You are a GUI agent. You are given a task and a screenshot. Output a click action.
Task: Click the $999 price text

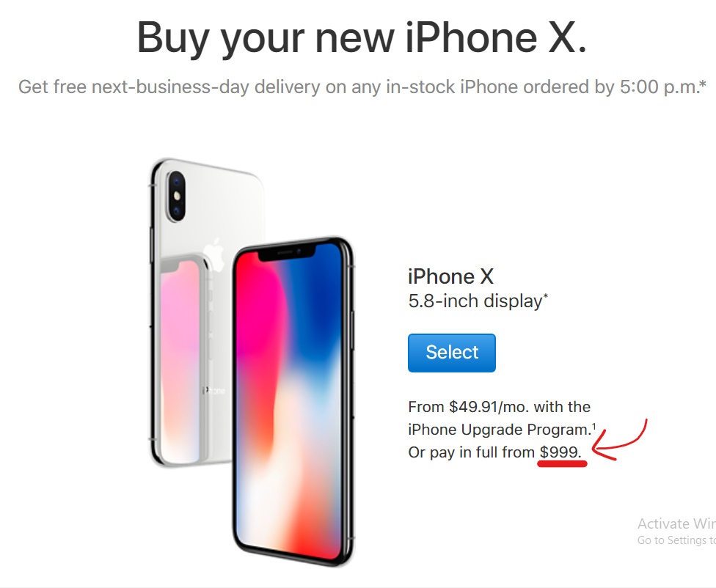tap(560, 452)
